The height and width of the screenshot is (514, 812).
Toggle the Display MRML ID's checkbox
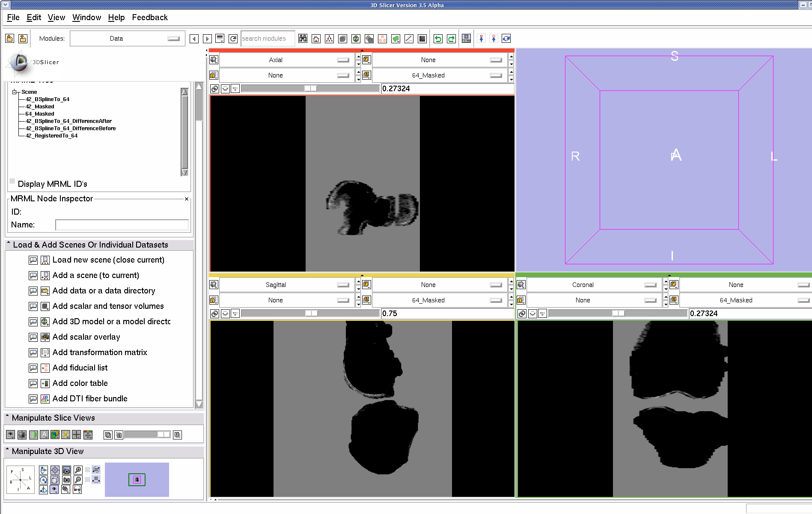coord(12,181)
